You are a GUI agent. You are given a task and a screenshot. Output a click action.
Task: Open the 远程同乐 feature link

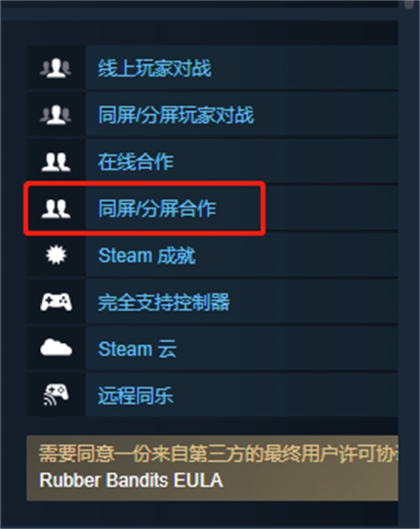point(136,396)
